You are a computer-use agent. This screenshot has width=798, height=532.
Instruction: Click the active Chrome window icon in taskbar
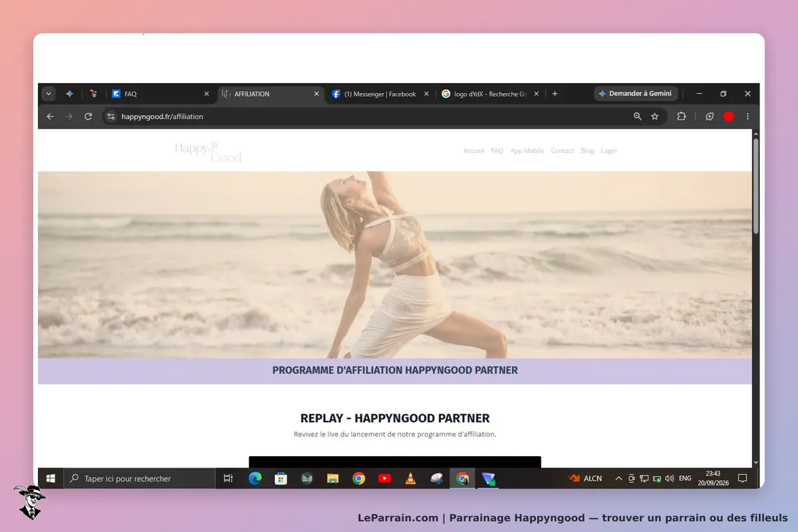462,478
